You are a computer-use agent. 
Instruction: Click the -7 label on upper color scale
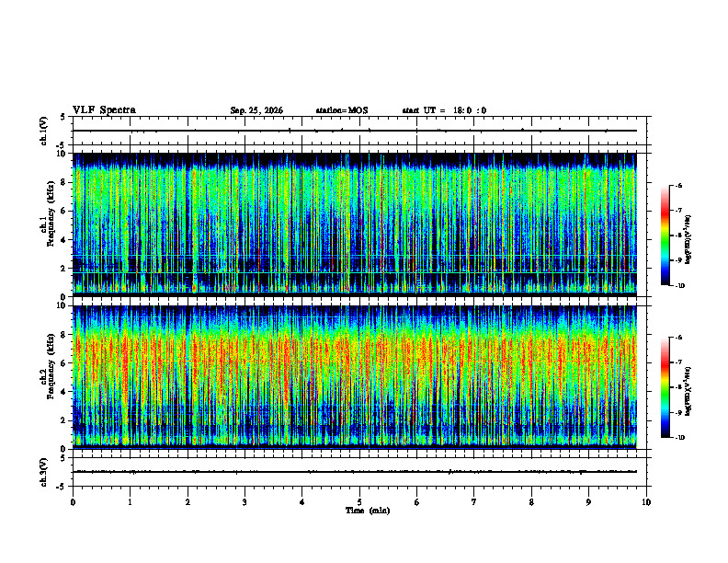[x=679, y=211]
